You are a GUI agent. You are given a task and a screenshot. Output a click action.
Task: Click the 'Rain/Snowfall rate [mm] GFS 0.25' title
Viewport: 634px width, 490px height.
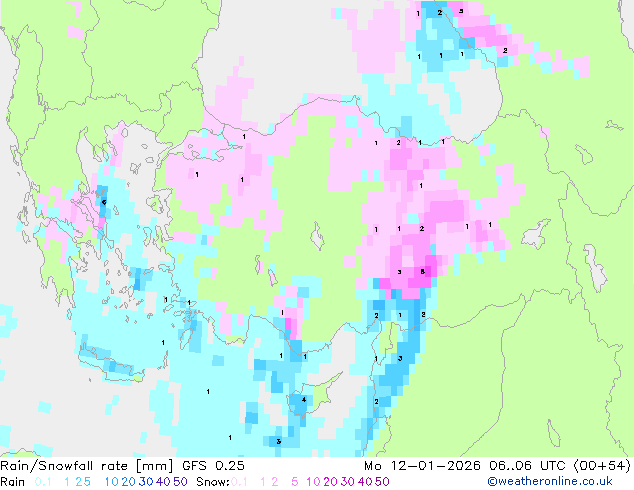tap(123, 466)
